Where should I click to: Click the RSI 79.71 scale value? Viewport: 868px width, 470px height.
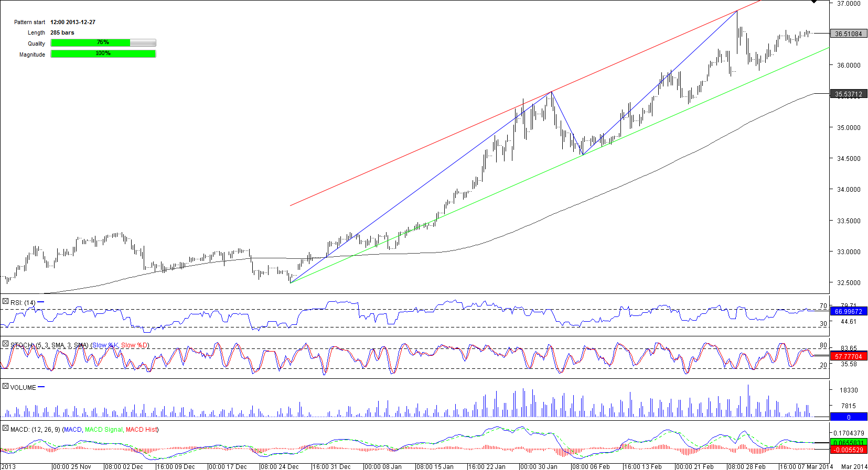(x=849, y=305)
